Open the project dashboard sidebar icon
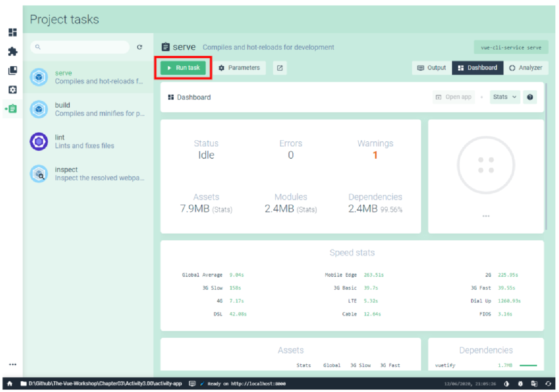Screen dimensions: 559x392 (12, 32)
